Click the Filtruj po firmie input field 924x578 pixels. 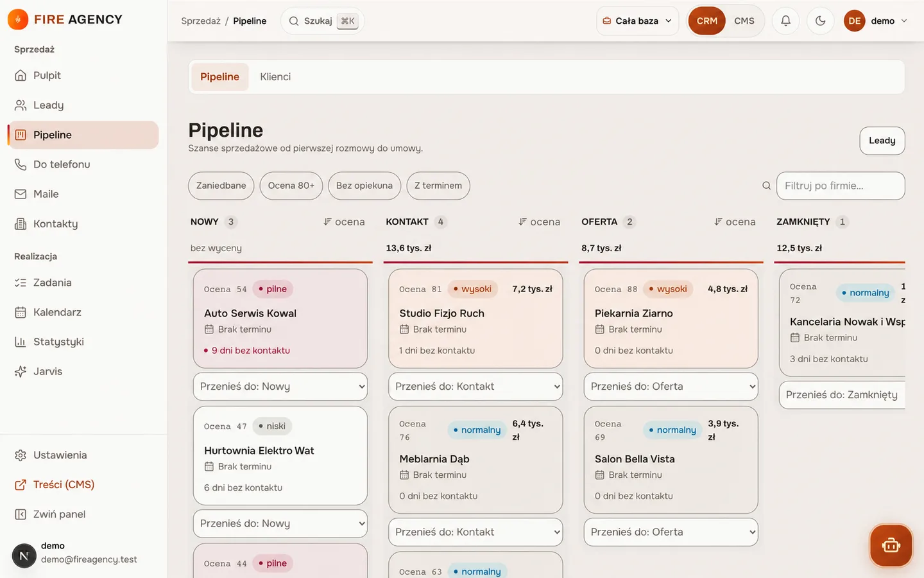point(841,186)
